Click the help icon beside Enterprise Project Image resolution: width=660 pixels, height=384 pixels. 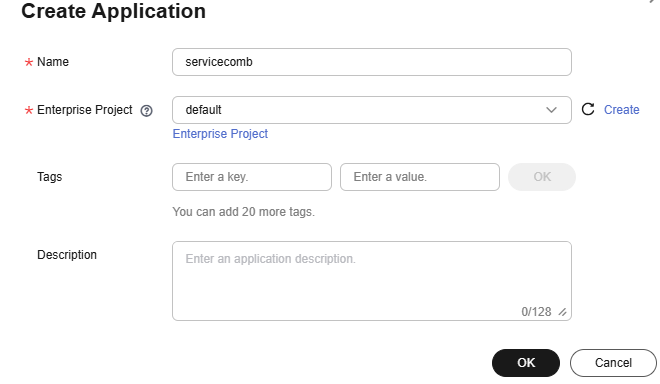tap(146, 111)
